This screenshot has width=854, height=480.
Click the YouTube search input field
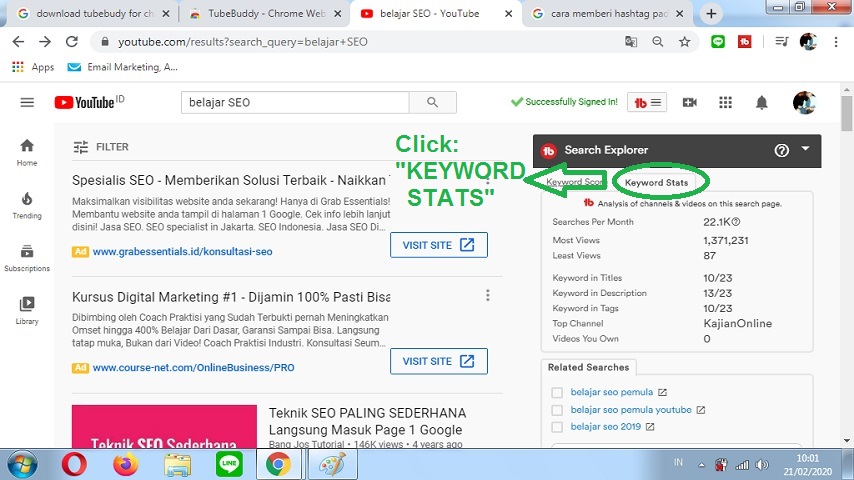[295, 102]
